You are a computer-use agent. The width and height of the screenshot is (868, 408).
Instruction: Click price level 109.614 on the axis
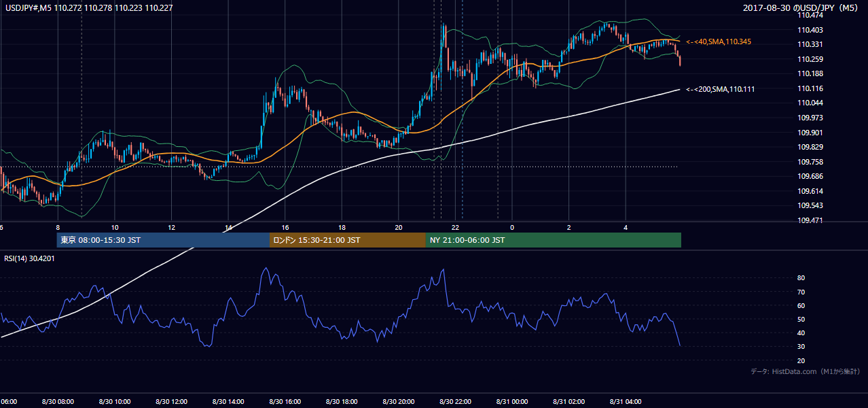point(810,191)
